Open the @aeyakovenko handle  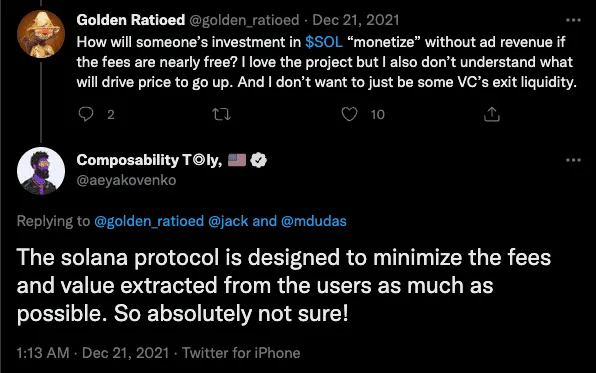pos(126,180)
